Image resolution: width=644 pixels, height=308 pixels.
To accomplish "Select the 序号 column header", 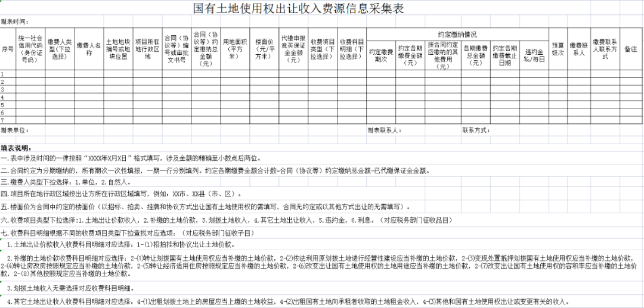I will pos(8,49).
